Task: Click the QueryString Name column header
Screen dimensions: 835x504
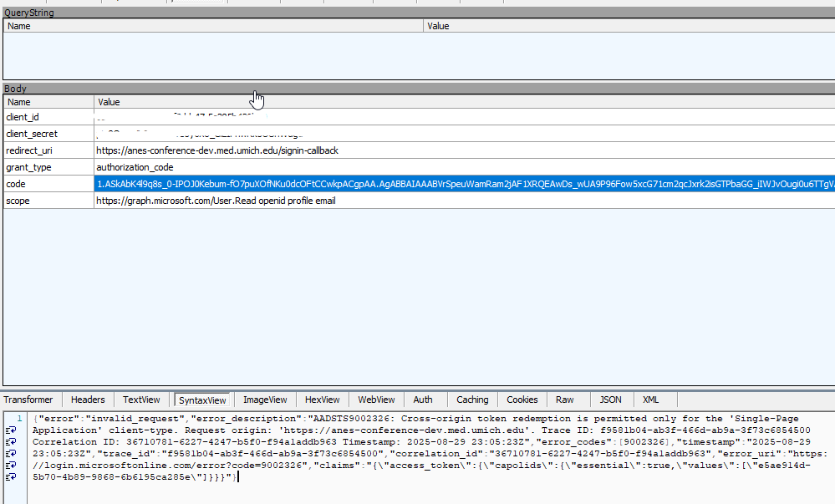Action: coord(213,26)
